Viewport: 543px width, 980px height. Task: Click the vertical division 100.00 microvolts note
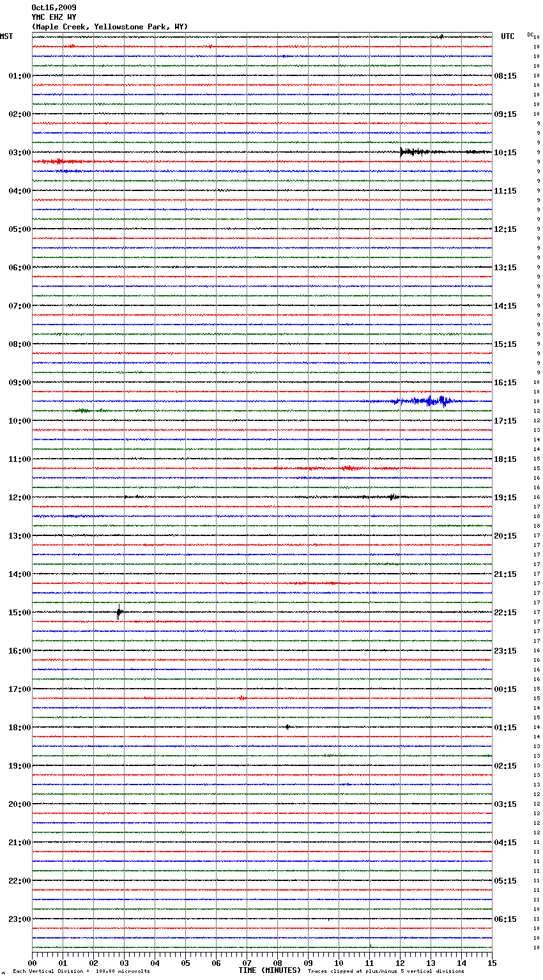[81, 971]
